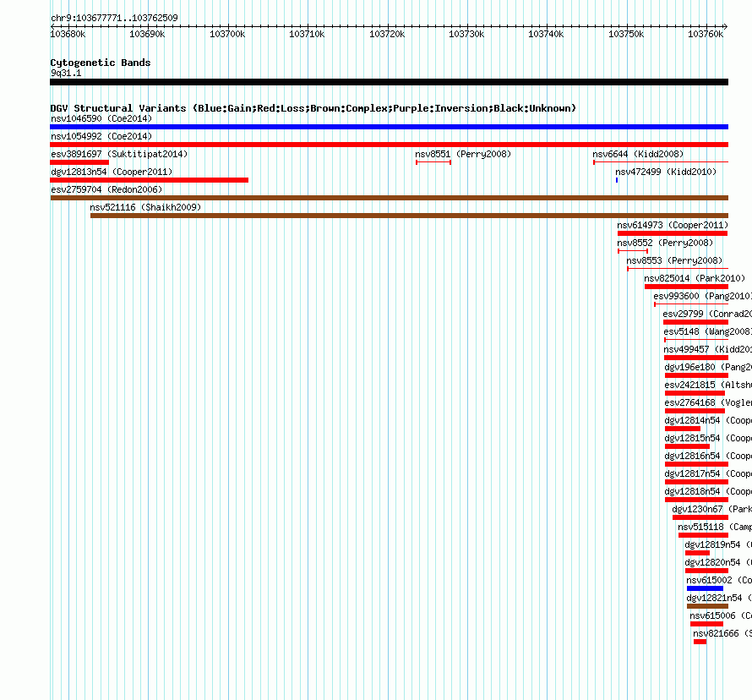The width and height of the screenshot is (752, 700).
Task: Click the nsv8552 thin red bracket glyph
Action: click(x=633, y=251)
